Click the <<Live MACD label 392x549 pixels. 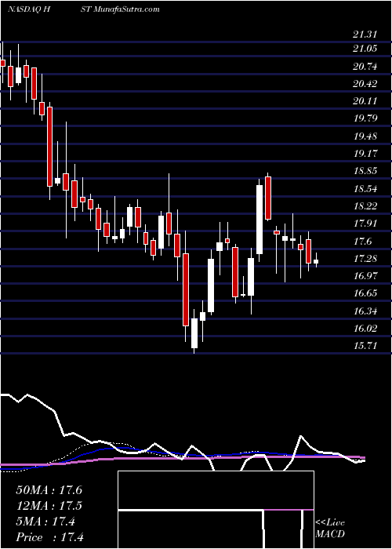[330, 529]
